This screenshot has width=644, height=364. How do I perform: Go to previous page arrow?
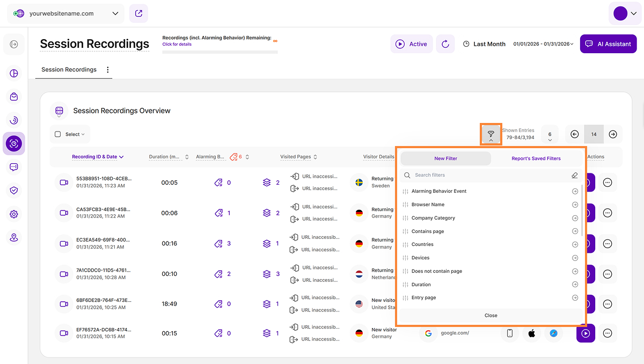(574, 134)
